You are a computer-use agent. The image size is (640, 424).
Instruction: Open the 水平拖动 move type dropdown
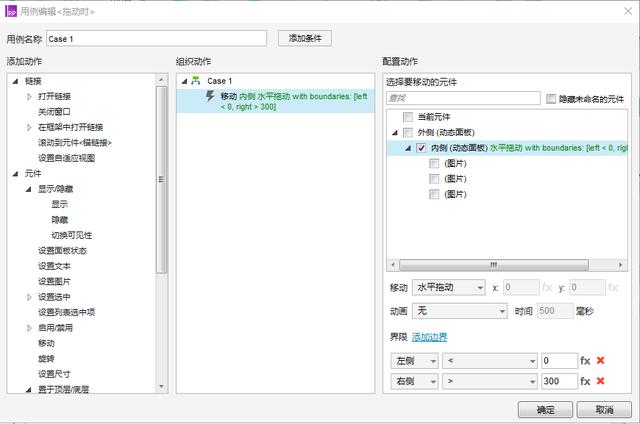coord(450,287)
